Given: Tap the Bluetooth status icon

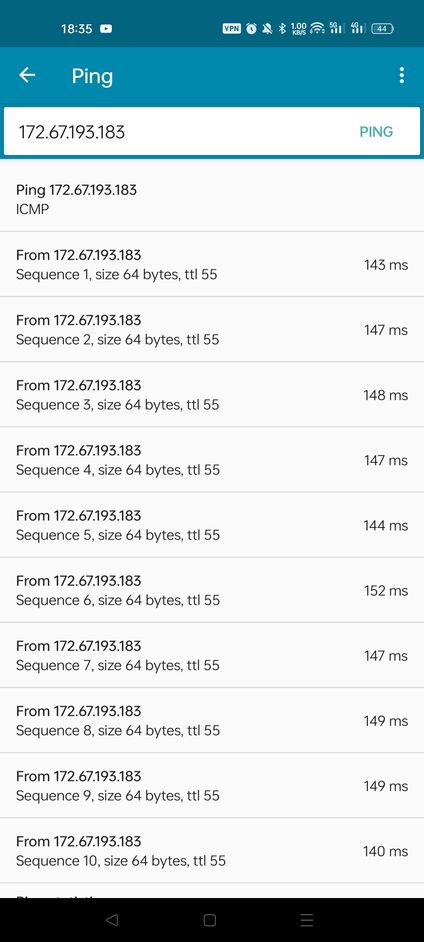Looking at the screenshot, I should coord(282,28).
